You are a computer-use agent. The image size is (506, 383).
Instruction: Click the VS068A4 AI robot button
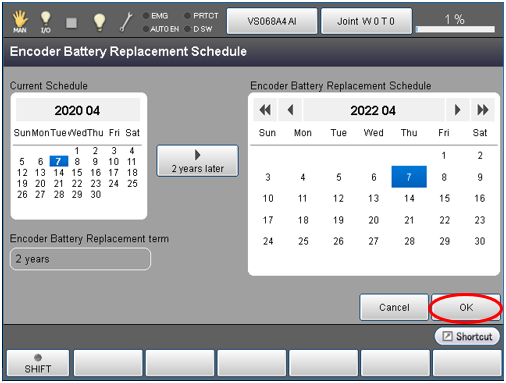coord(272,21)
